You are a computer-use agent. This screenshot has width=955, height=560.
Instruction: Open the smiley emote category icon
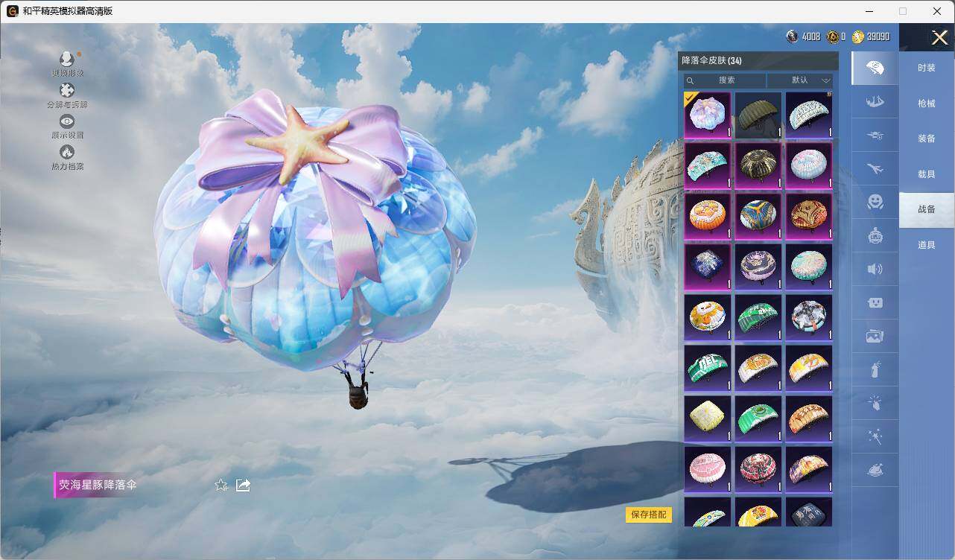point(875,202)
